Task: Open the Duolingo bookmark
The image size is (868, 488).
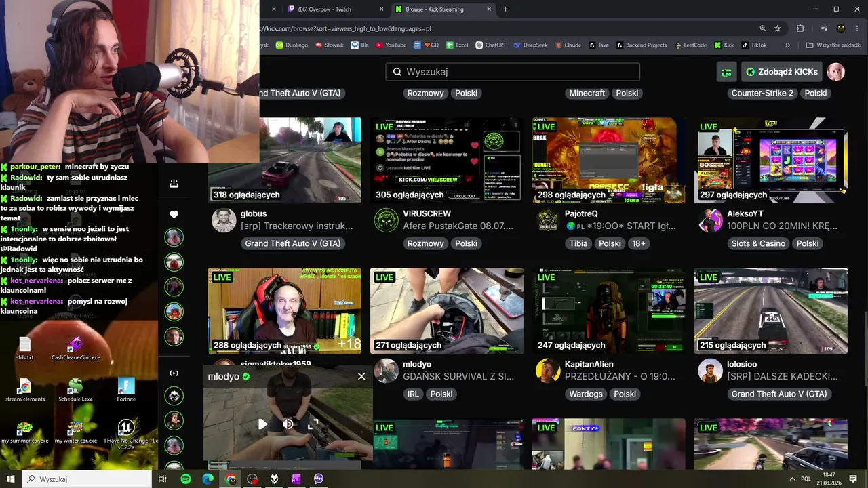Action: coord(292,45)
